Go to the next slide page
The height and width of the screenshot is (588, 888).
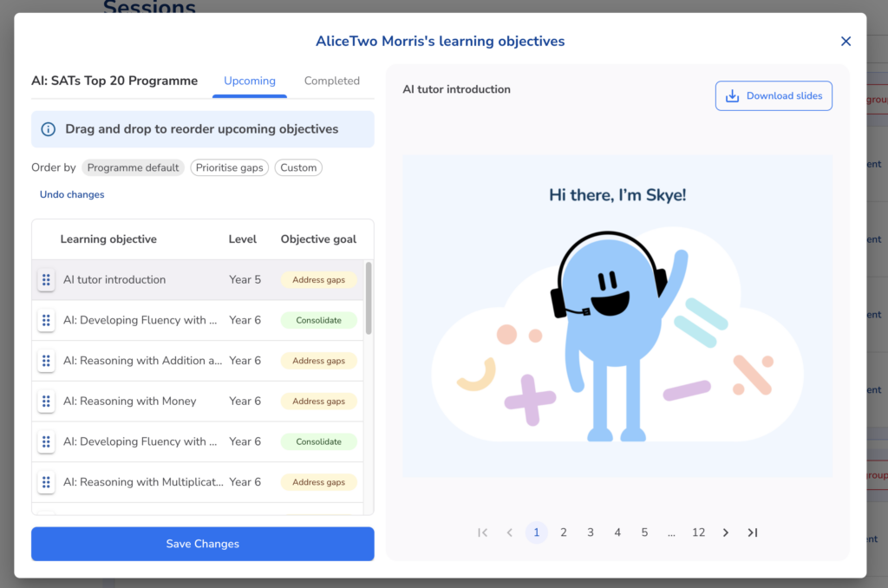click(726, 532)
